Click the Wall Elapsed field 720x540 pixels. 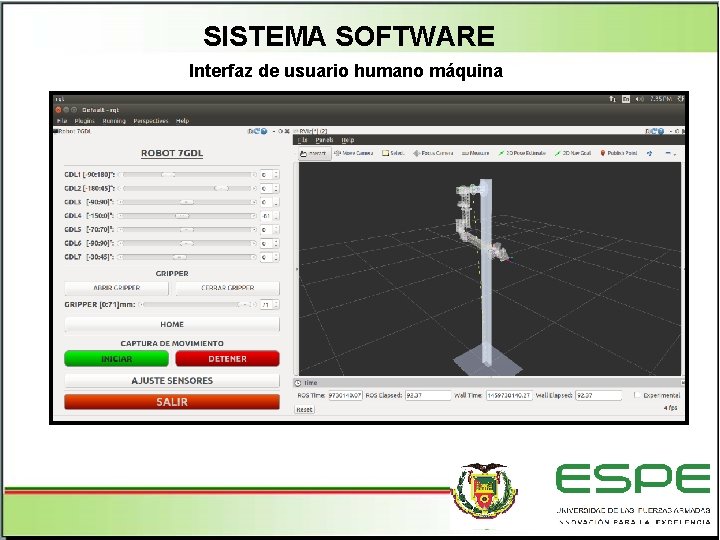tap(598, 395)
